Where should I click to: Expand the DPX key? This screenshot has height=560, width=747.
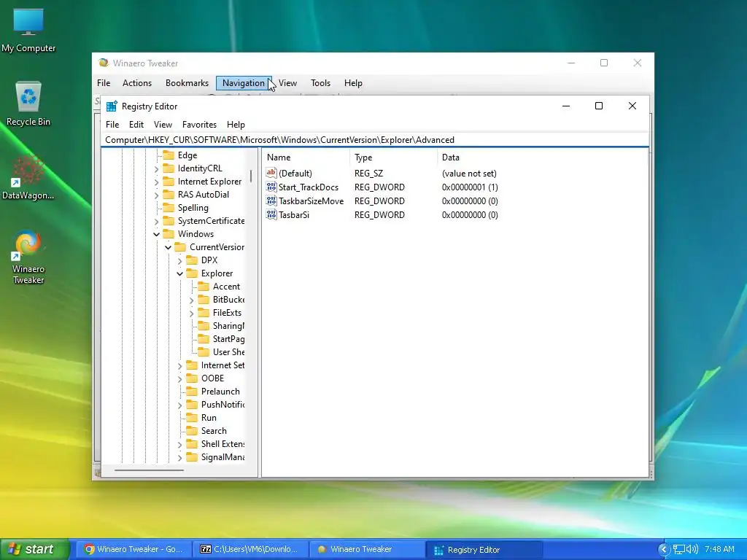tap(179, 260)
